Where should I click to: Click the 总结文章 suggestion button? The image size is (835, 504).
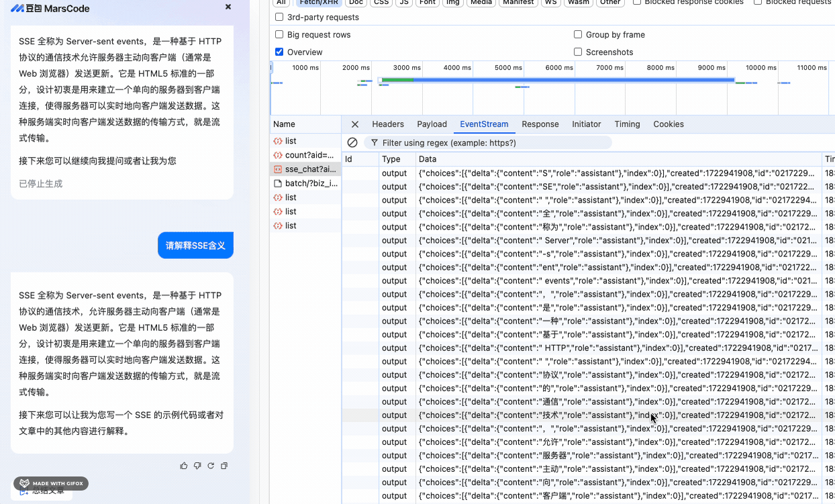tap(43, 491)
